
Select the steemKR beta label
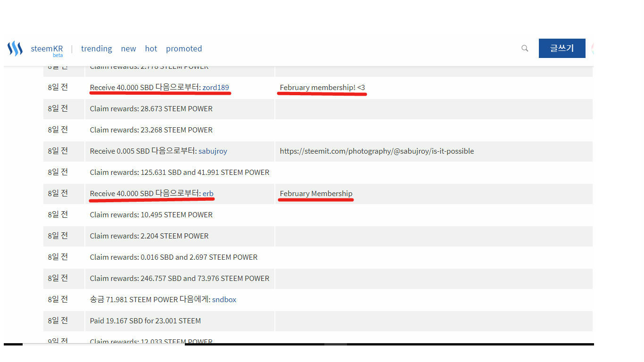click(58, 55)
